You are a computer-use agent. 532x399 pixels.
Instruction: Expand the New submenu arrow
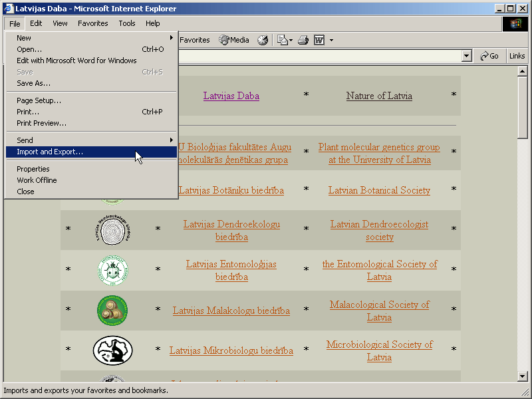172,38
